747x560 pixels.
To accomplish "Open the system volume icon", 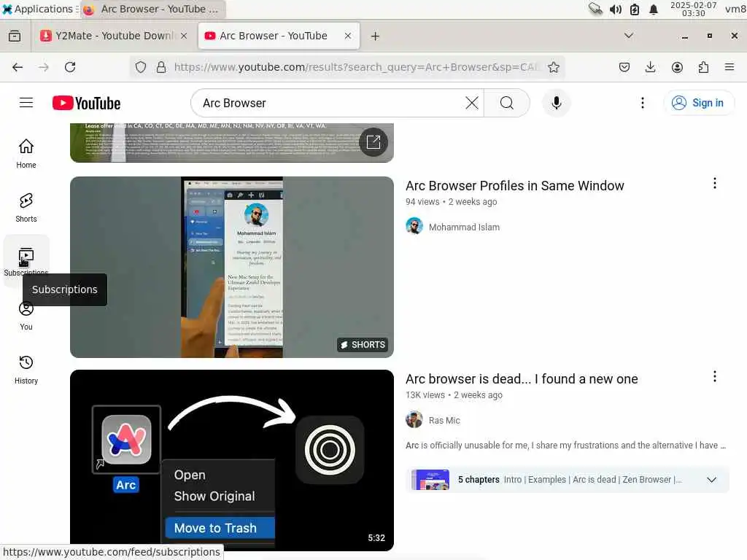I will click(616, 9).
